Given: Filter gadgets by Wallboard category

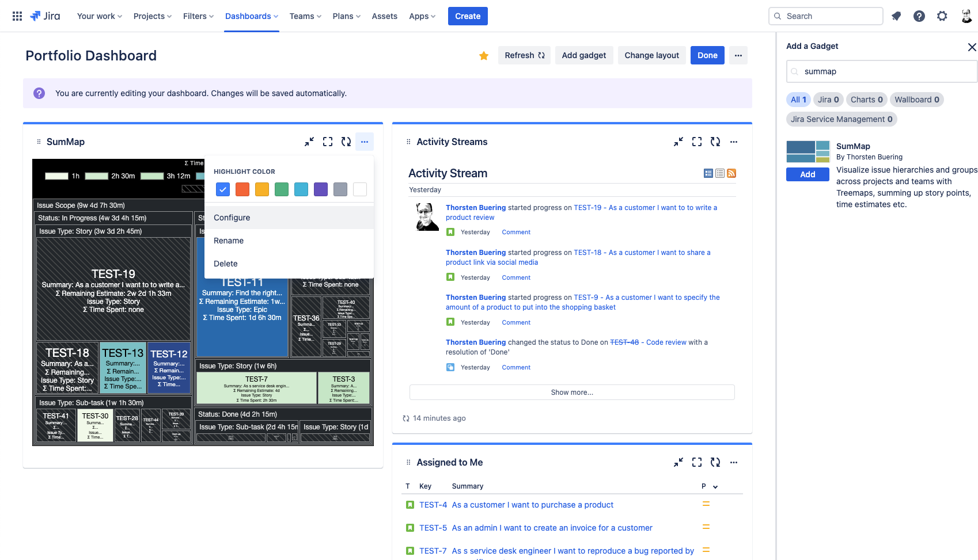Looking at the screenshot, I should (917, 100).
